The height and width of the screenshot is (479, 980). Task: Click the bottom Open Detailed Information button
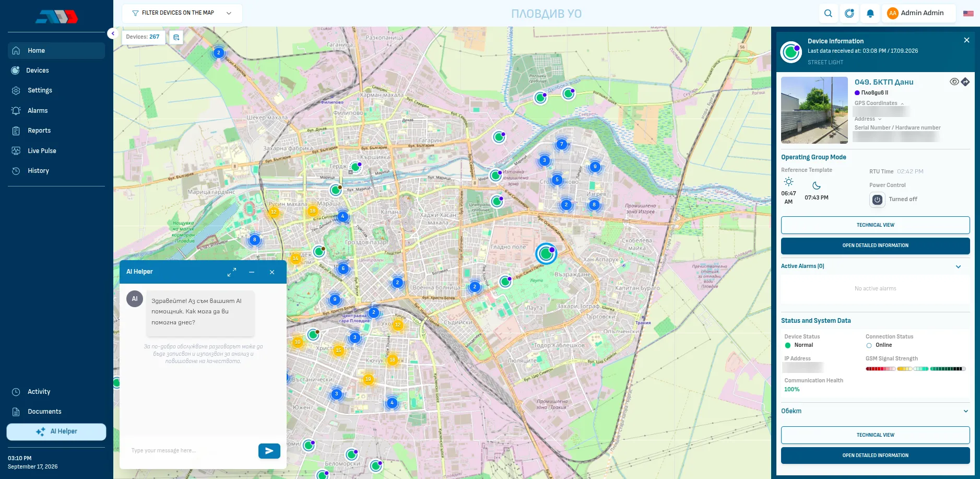[876, 455]
